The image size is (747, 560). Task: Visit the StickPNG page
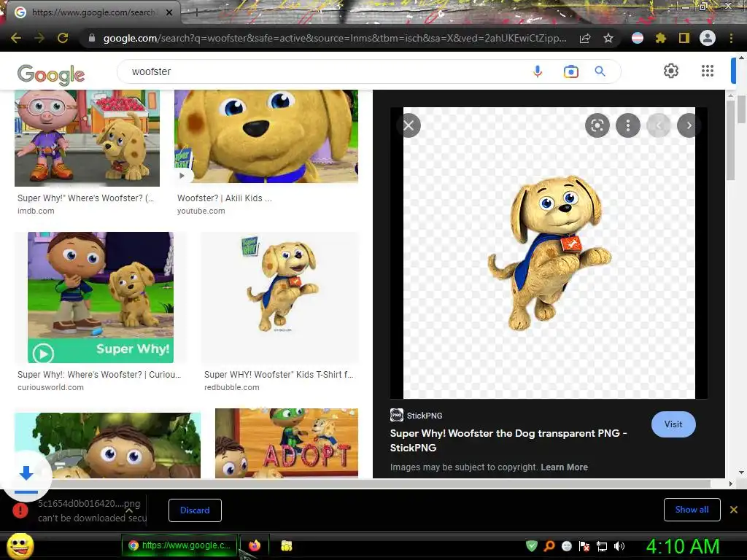click(673, 424)
